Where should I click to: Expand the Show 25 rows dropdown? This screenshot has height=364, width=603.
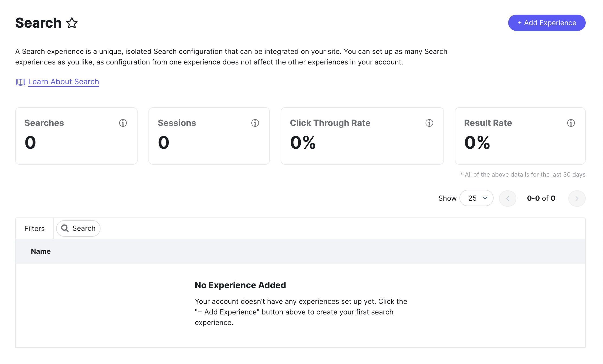[476, 198]
